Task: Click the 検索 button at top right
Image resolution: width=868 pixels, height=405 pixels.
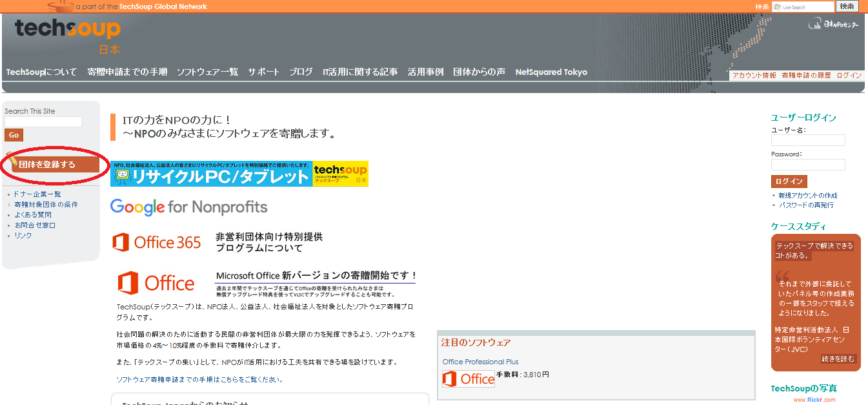Action: point(847,6)
